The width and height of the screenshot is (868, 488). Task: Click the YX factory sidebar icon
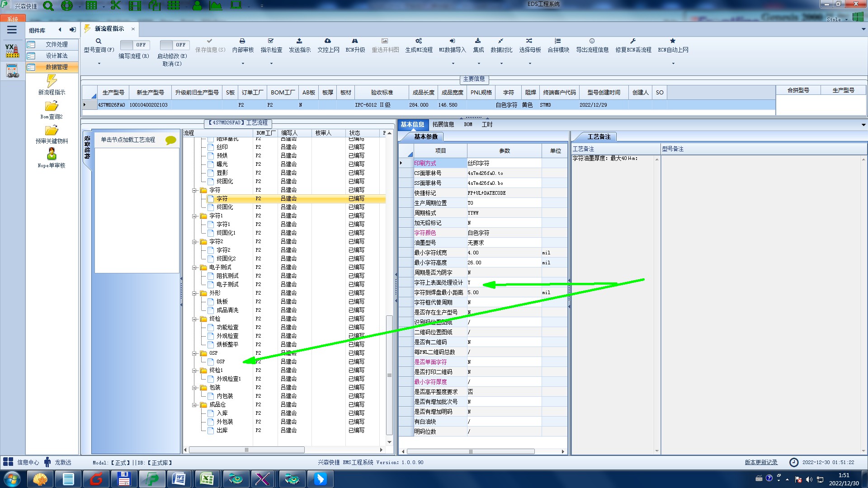coord(12,51)
